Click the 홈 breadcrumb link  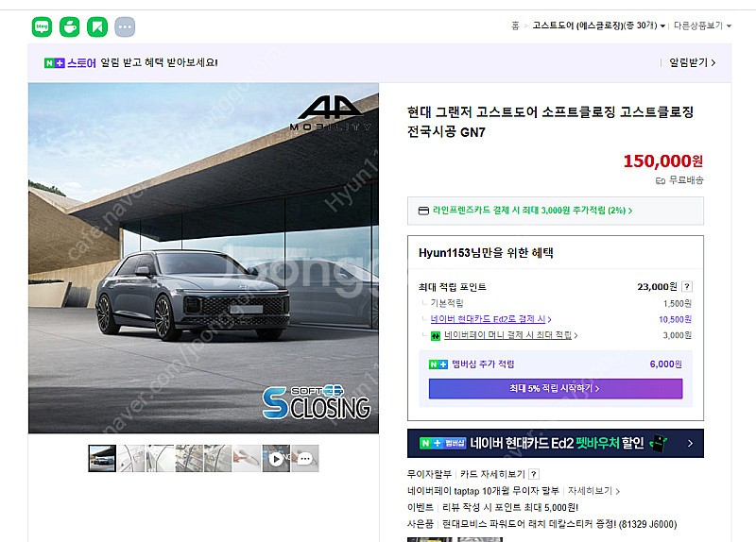tap(515, 25)
